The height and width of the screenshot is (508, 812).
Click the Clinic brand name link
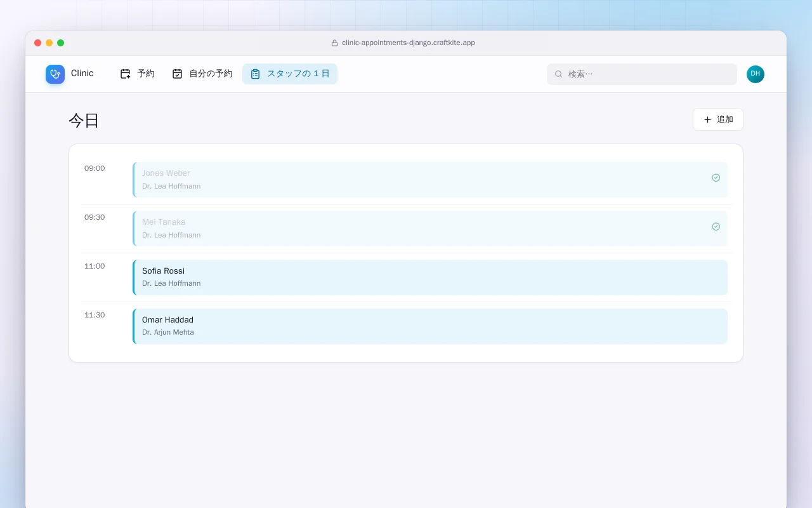point(82,74)
